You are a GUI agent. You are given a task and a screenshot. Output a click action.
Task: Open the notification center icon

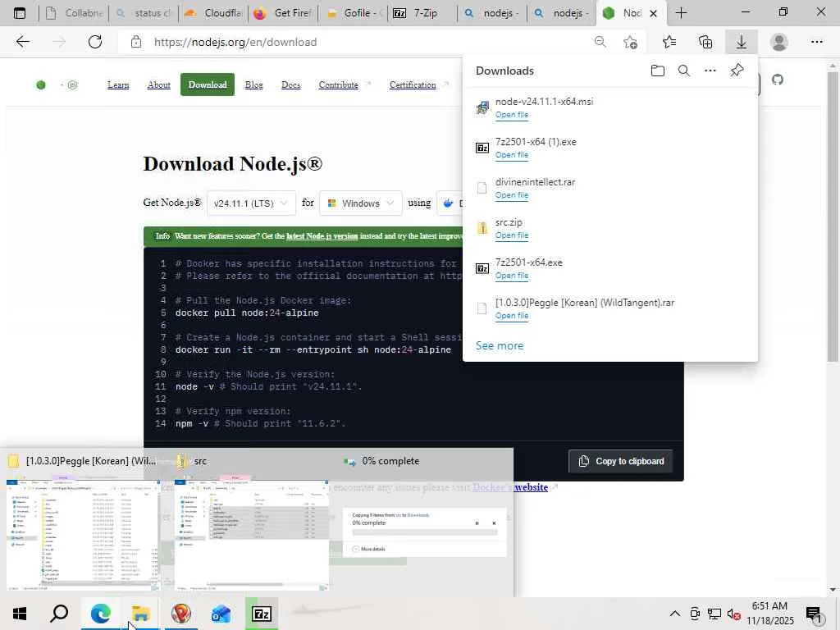pyautogui.click(x=815, y=614)
